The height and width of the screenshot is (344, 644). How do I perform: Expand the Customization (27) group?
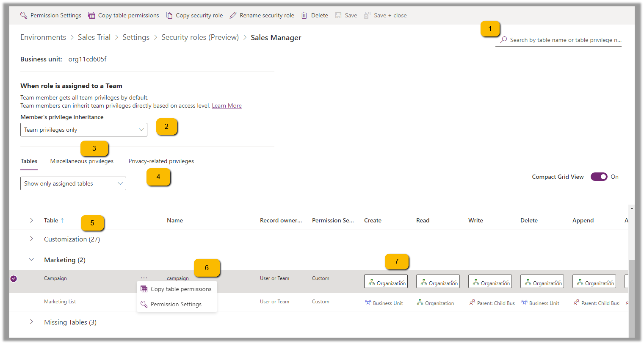[x=31, y=239]
